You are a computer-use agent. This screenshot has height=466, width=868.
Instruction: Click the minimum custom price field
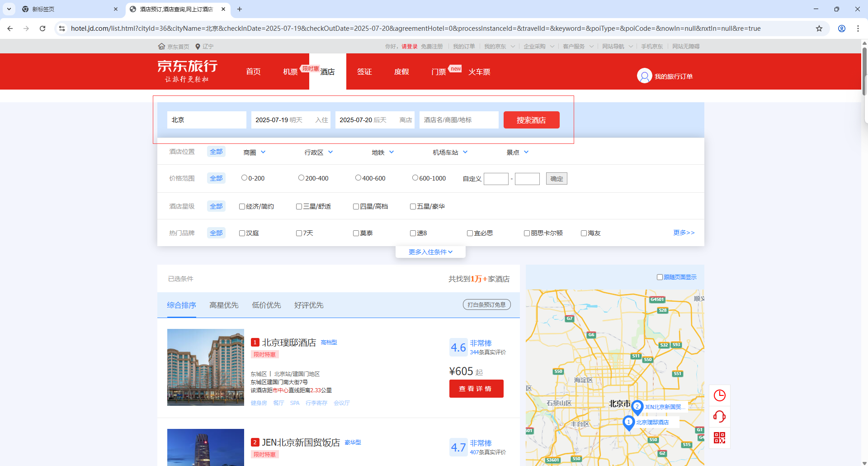pyautogui.click(x=496, y=179)
